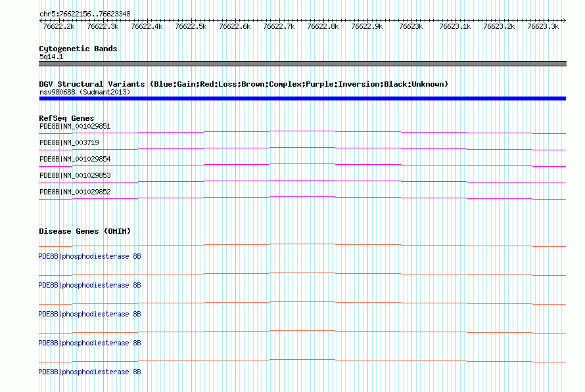The image size is (585, 392).
Task: Open the third PDE8B|phosphodiesterase 8B OMIM link
Action: click(x=89, y=314)
